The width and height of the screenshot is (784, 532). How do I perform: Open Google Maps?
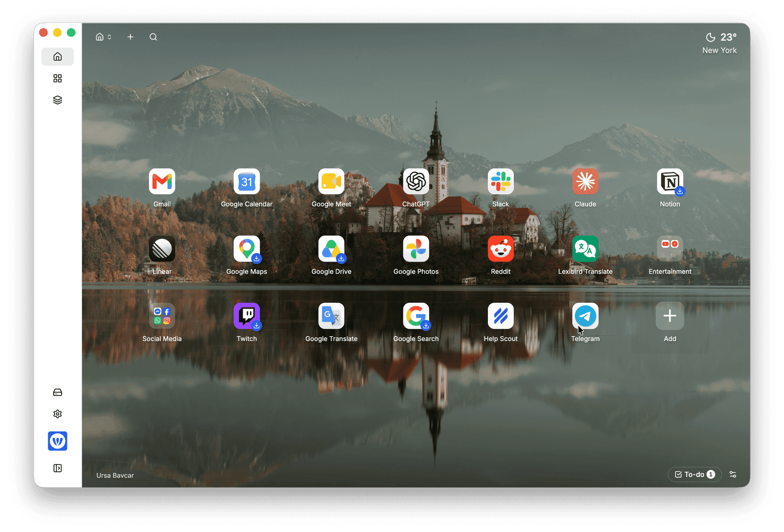pos(247,249)
